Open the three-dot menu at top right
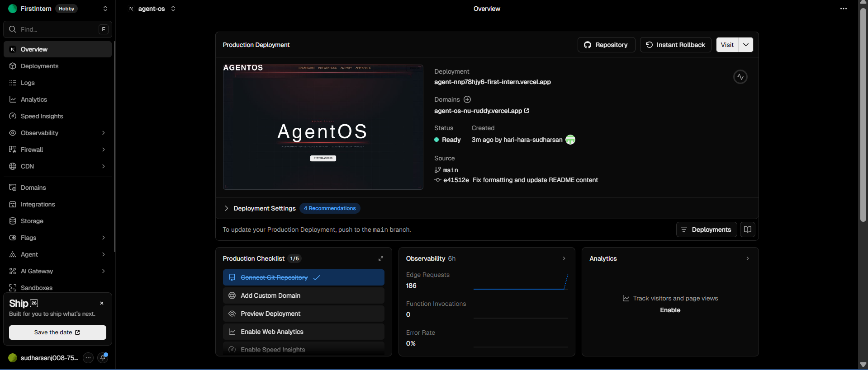This screenshot has height=370, width=868. pyautogui.click(x=843, y=9)
